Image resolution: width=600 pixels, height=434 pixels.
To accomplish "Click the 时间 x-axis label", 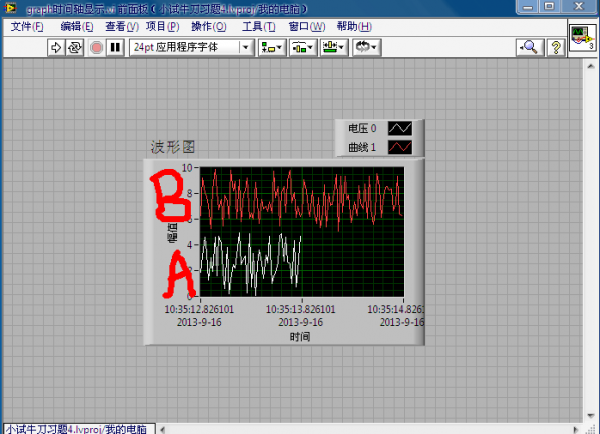I will click(300, 337).
